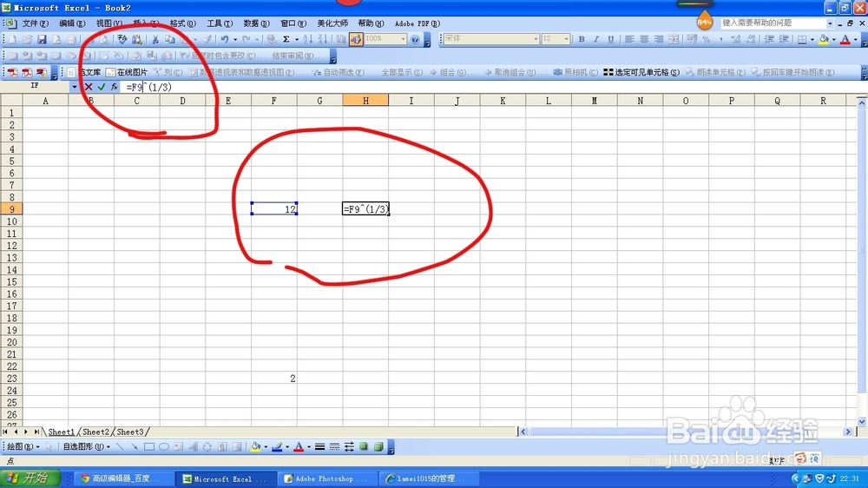The image size is (868, 488).
Task: Click the Percent Style icon
Action: pos(707,39)
